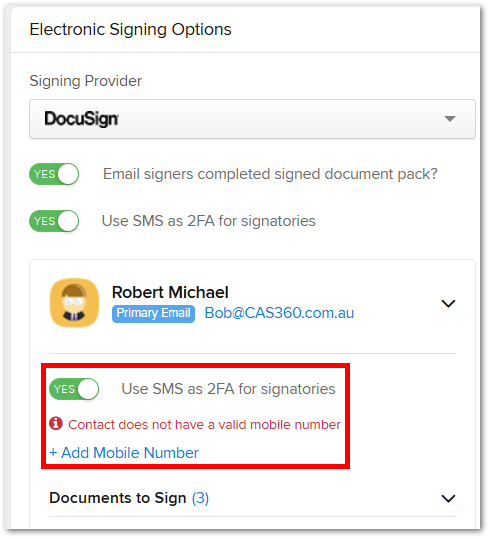Click the Add Mobile Number link
Viewport: 489px width, 538px height.
pos(124,453)
